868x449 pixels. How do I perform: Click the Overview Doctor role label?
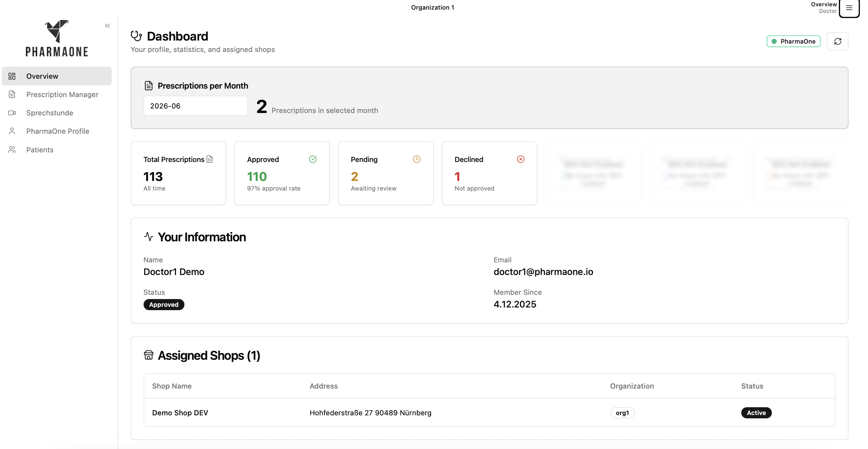click(824, 8)
